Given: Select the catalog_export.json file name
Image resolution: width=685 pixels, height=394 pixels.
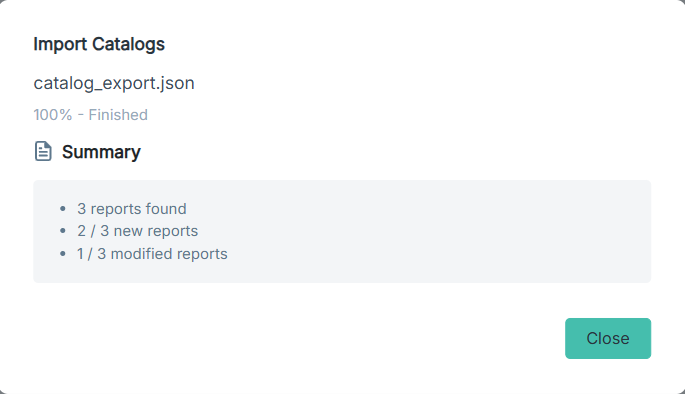Looking at the screenshot, I should point(114,83).
